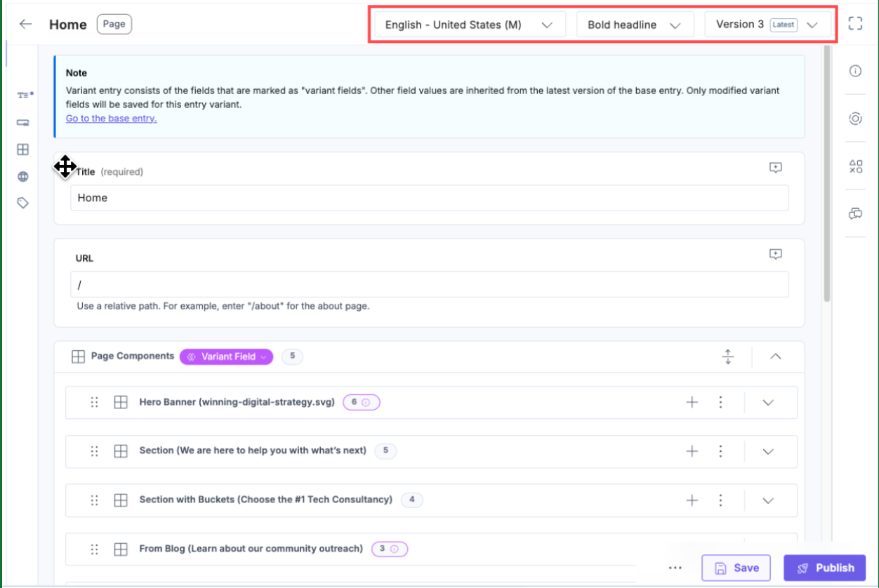Open more options for Hero Banner block

tap(720, 403)
